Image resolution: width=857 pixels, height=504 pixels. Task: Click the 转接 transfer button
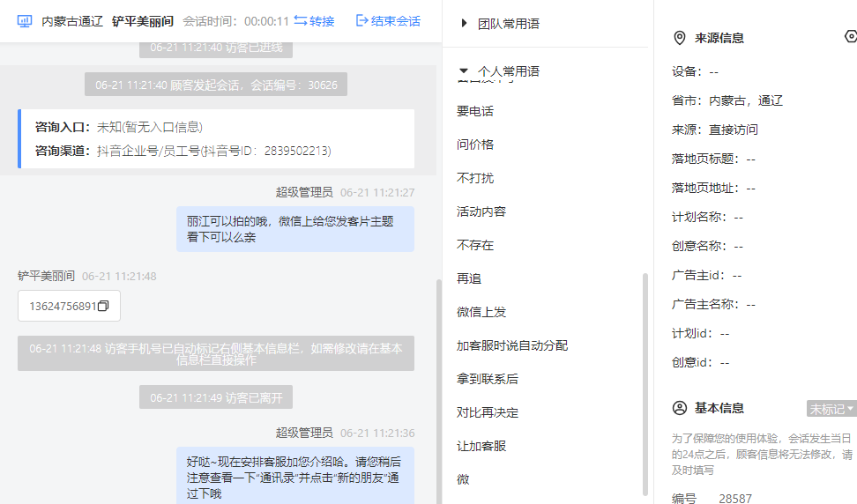(x=314, y=21)
